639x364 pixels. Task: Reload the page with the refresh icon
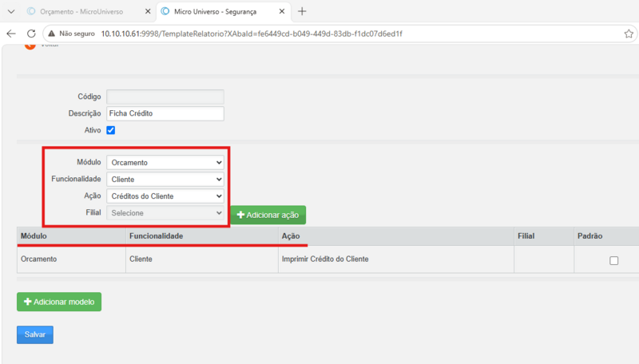(x=31, y=34)
